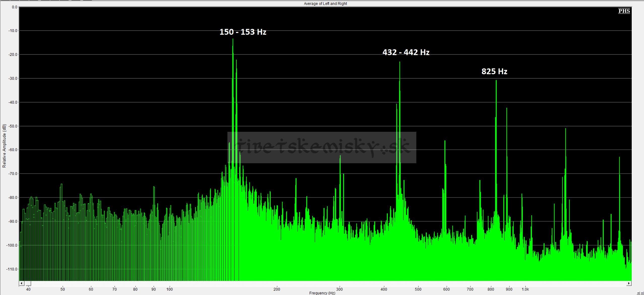Click the tallest spectrum peak near 150 Hz
The image size is (644, 295).
[x=233, y=39]
